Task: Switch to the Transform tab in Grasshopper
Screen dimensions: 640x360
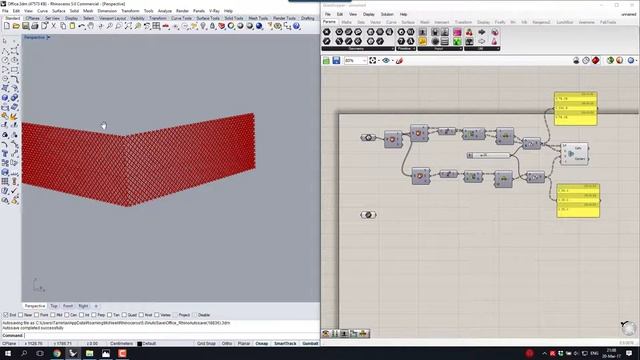Action: pyautogui.click(x=463, y=22)
